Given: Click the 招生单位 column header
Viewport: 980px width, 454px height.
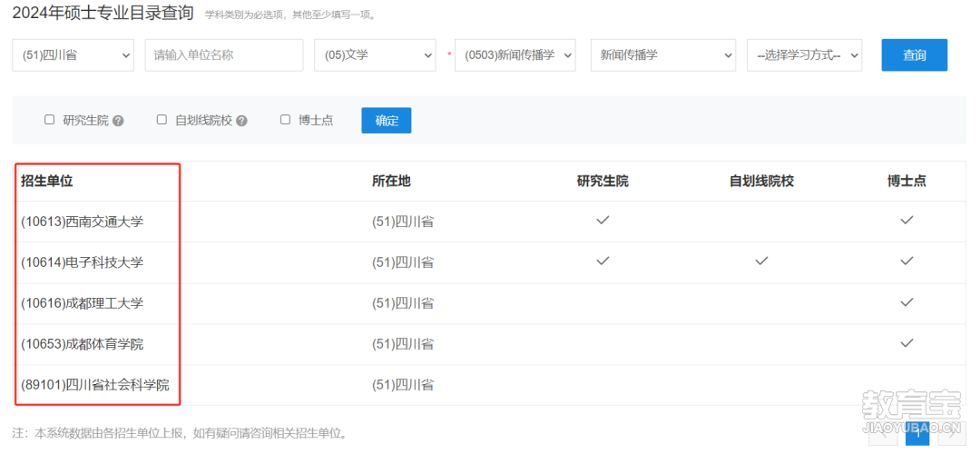Looking at the screenshot, I should 47,182.
